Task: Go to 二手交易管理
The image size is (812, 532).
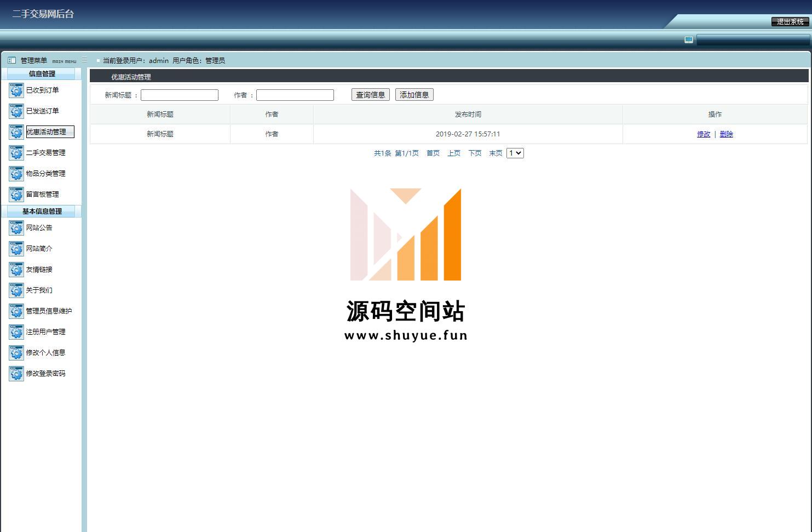Action: tap(45, 152)
